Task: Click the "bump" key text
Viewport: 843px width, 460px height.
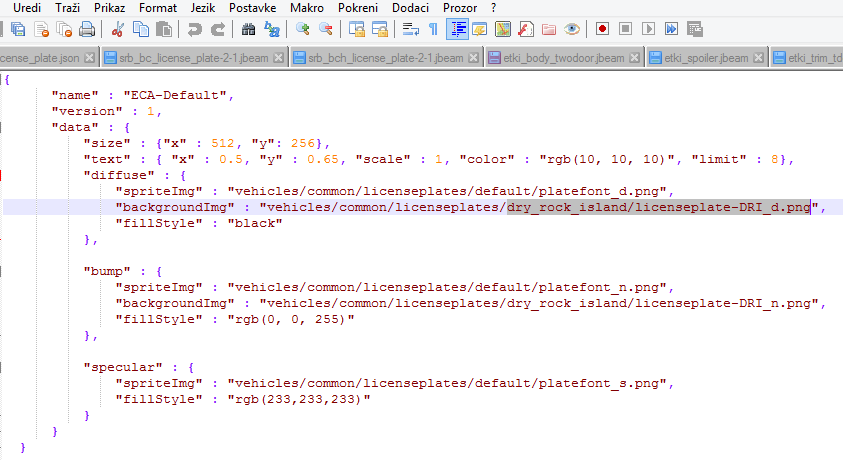Action: tap(107, 271)
